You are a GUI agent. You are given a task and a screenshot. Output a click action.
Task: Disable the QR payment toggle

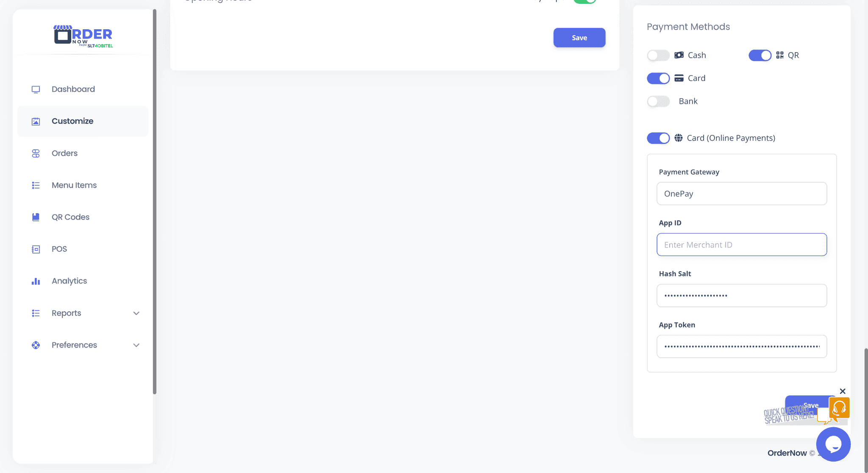point(760,56)
